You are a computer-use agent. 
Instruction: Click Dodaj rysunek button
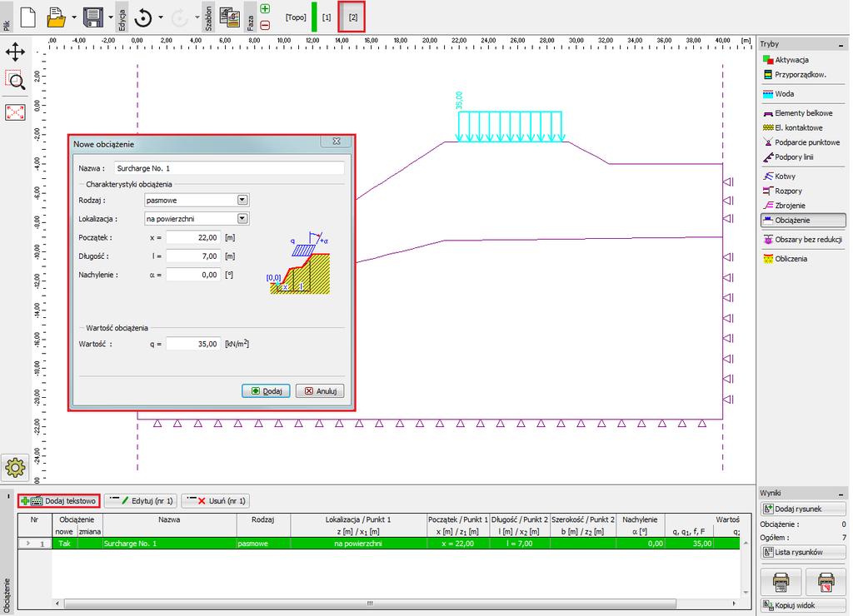(803, 509)
